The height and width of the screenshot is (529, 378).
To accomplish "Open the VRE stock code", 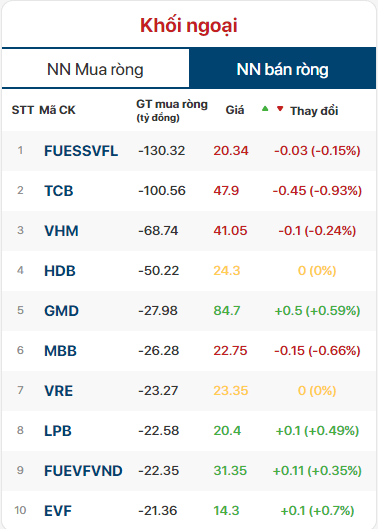I will click(x=58, y=391).
